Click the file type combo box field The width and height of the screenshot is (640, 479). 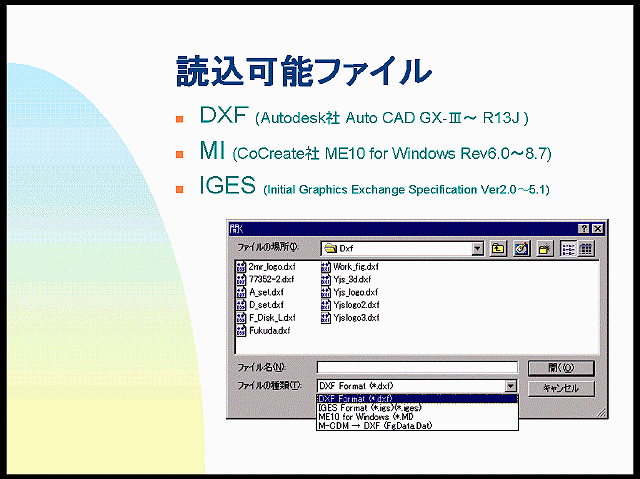(417, 386)
